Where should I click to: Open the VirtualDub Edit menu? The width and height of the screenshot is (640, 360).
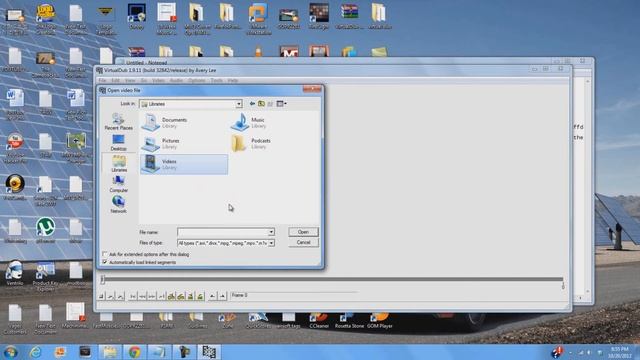coord(116,80)
